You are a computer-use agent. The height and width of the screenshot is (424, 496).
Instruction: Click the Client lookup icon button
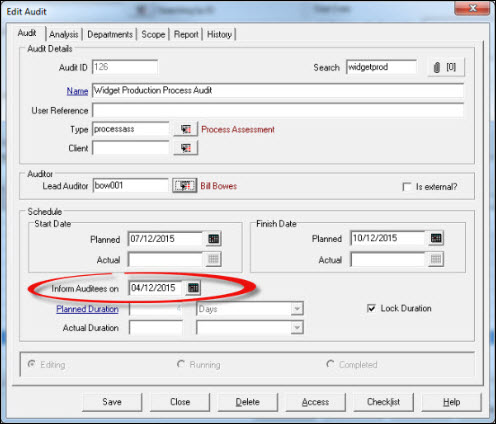186,148
